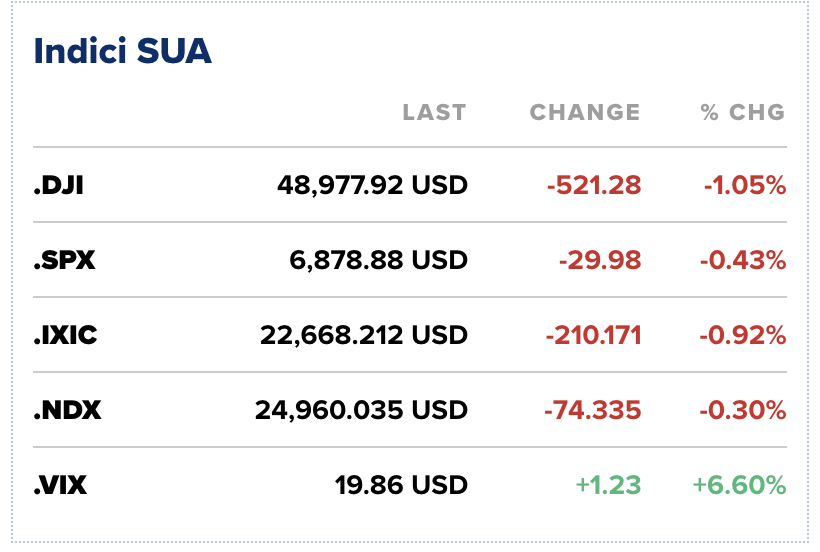Open the .VIX volatility index
820x552 pixels.
pyautogui.click(x=61, y=486)
